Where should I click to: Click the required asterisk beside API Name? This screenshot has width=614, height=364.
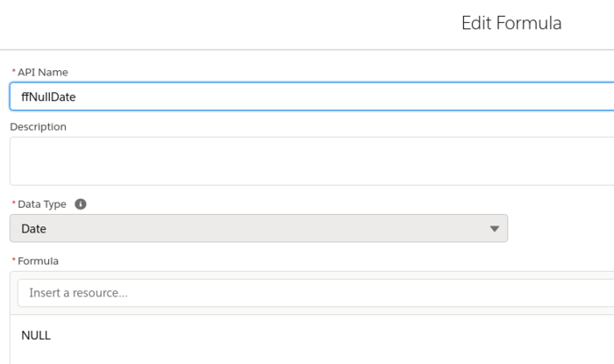pos(12,72)
